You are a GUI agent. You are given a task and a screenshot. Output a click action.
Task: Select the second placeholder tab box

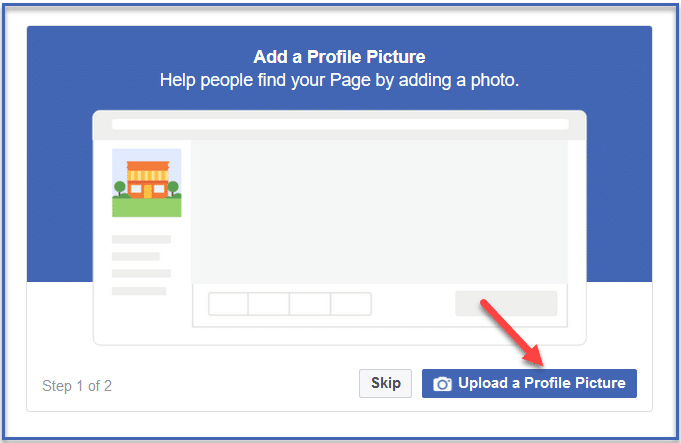click(269, 304)
